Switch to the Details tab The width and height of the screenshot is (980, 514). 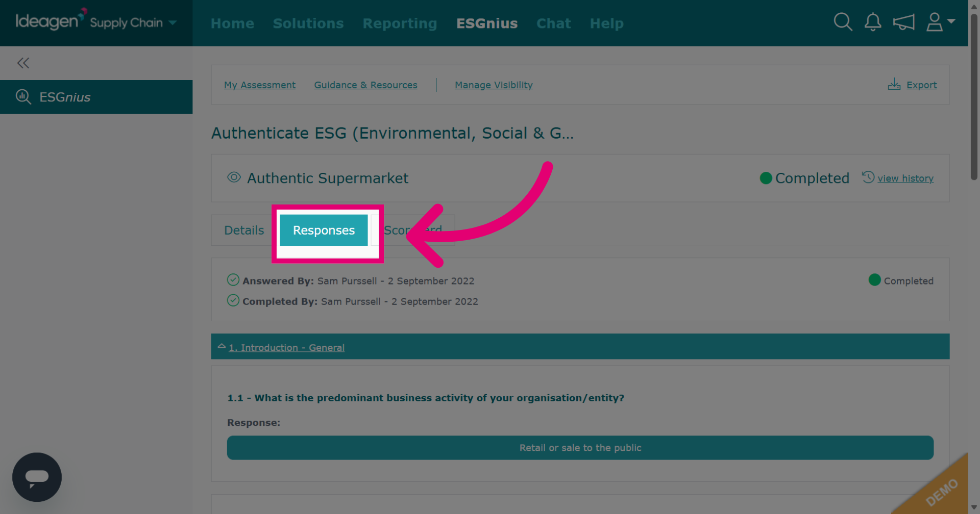[x=244, y=230]
